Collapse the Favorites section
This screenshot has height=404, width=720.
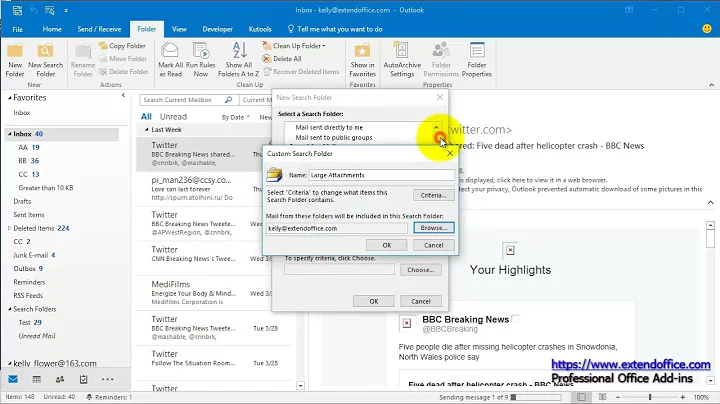tap(10, 98)
